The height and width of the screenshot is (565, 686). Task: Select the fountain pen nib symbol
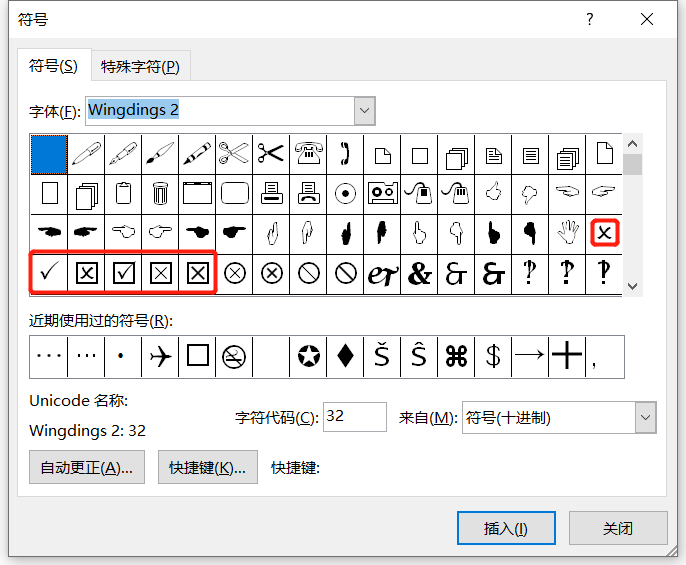coord(123,154)
